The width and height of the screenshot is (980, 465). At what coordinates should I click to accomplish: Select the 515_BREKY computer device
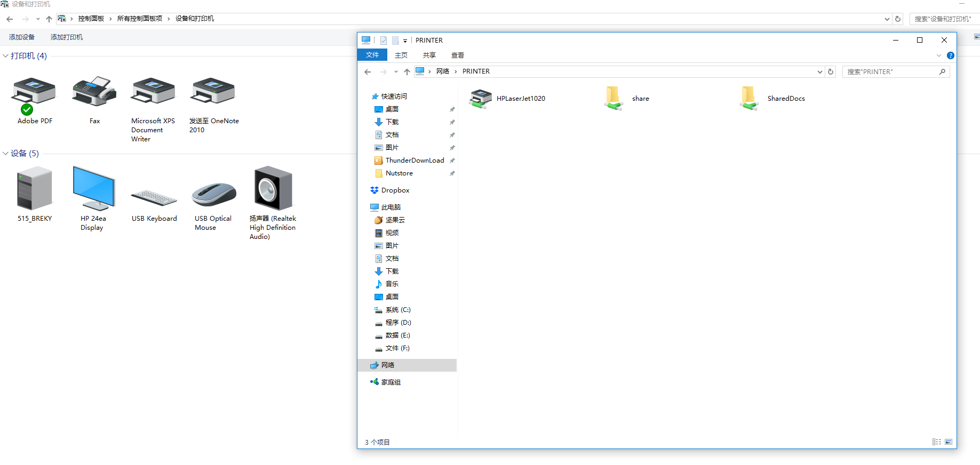pos(35,188)
